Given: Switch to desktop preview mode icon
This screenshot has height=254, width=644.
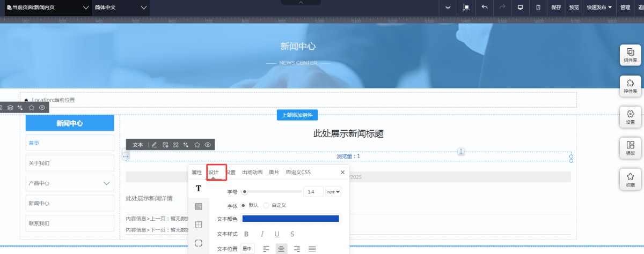Looking at the screenshot, I should pos(520,8).
